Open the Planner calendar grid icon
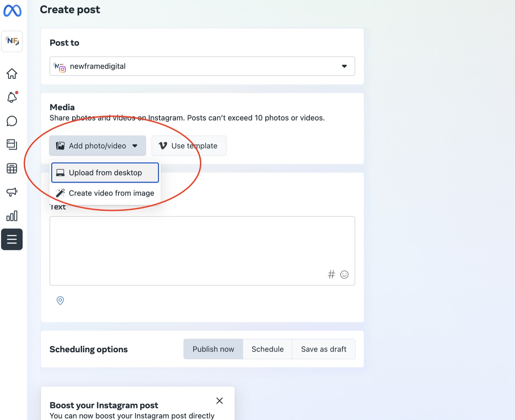515x420 pixels. coord(12,168)
